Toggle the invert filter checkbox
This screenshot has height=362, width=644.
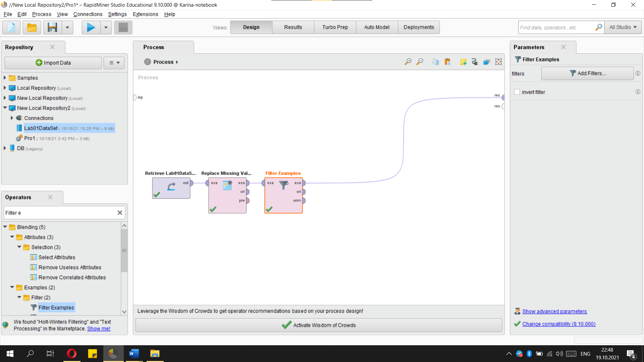[517, 92]
